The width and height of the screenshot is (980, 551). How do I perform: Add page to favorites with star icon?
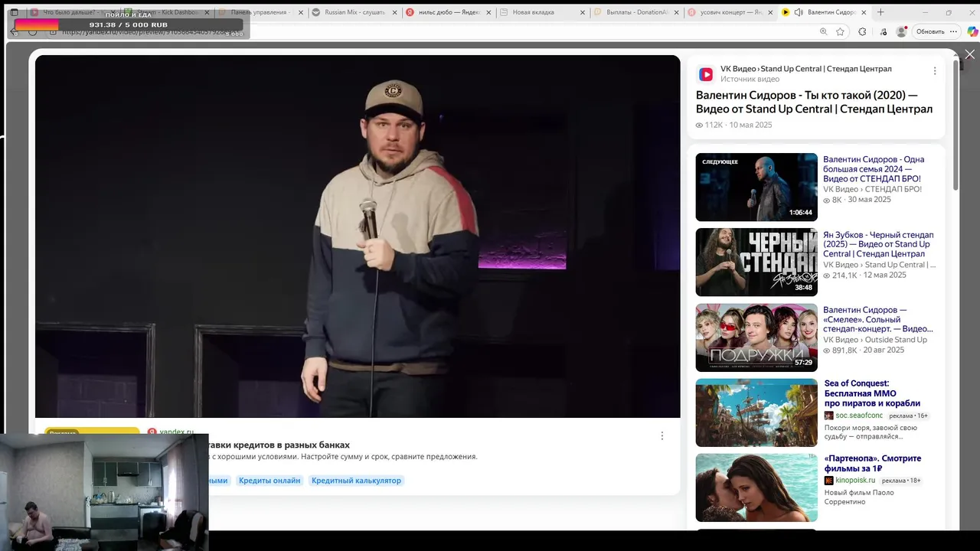tap(840, 31)
